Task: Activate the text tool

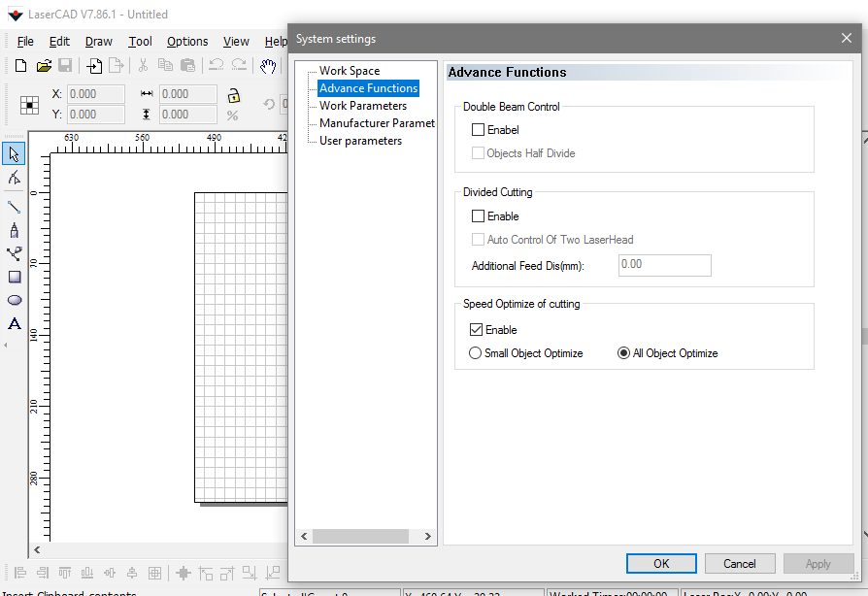Action: (x=15, y=323)
